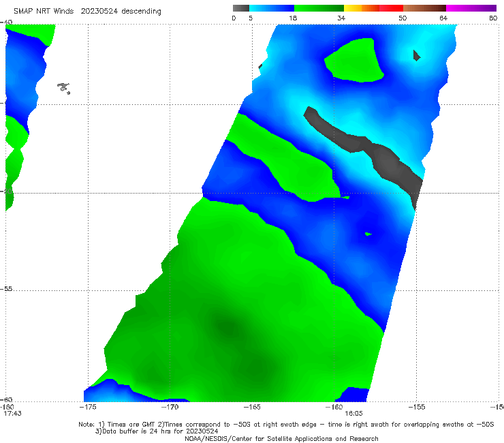The image size is (504, 443).
Task: Click the longitude label '-165'
Action: coord(252,407)
